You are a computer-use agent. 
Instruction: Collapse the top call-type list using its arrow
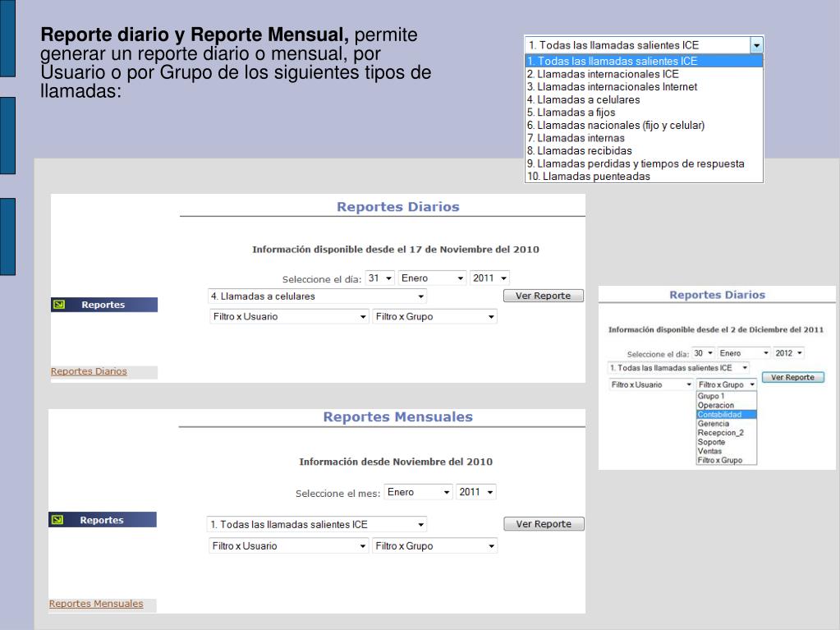[x=757, y=44]
